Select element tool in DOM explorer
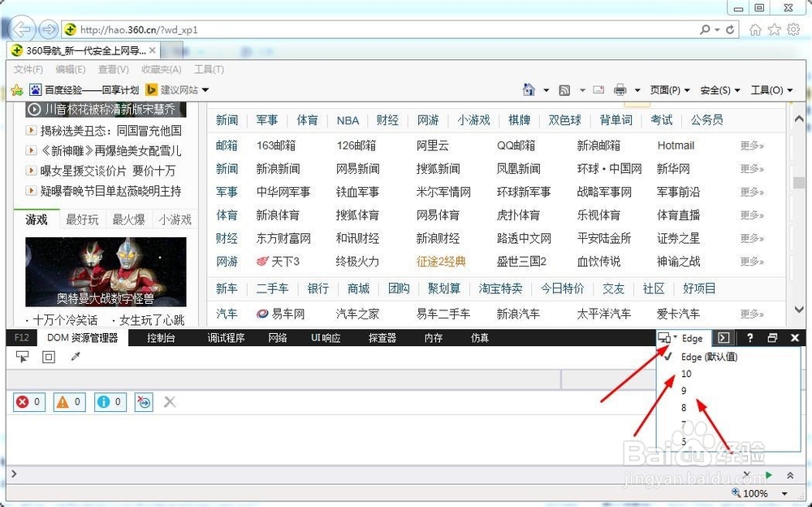812x507 pixels. pyautogui.click(x=22, y=357)
